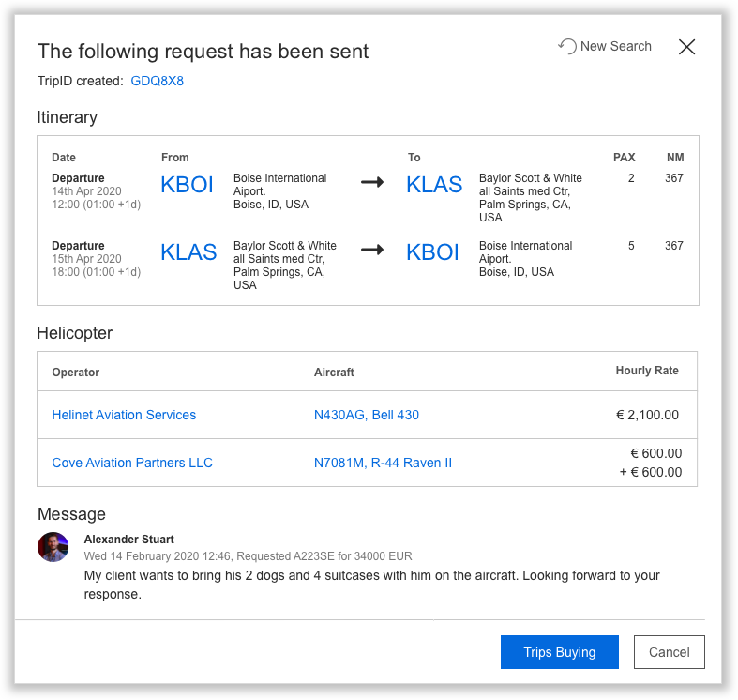Viewport: 738px width, 700px height.
Task: Click the New Search refresh icon
Action: tap(566, 46)
